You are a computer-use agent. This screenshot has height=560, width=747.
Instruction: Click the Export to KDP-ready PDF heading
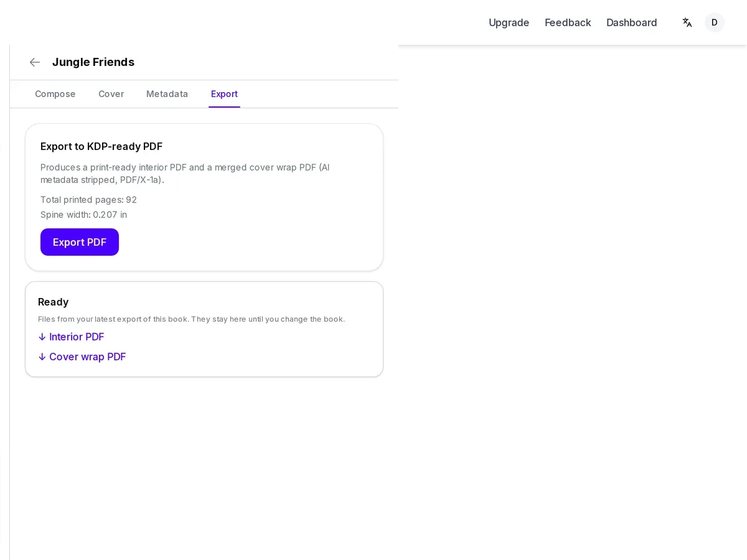[101, 146]
